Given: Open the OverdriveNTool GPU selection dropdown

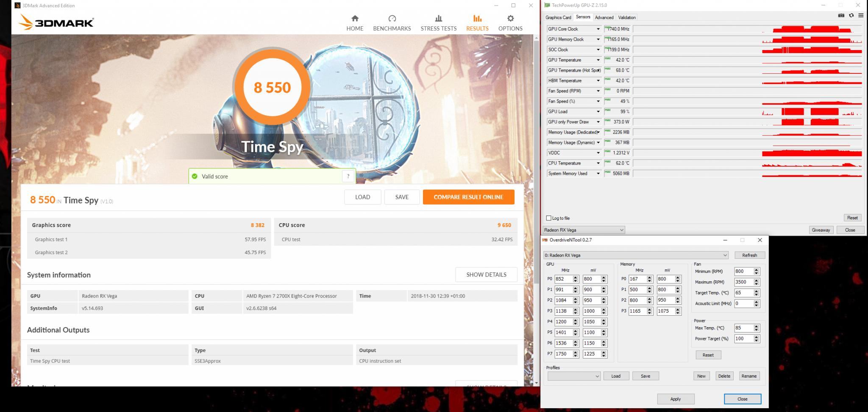Looking at the screenshot, I should coord(636,255).
